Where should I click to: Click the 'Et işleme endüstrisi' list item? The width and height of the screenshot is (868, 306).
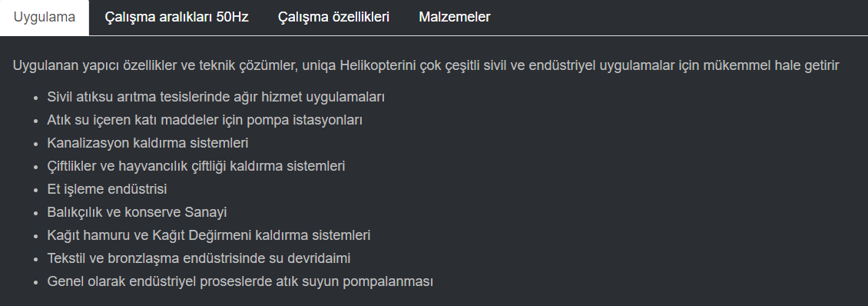tap(107, 190)
